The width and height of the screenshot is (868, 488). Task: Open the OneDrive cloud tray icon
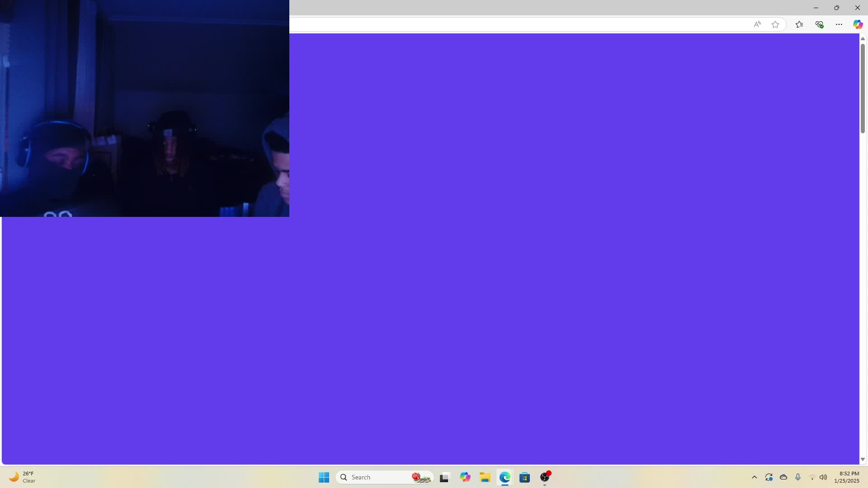tap(783, 477)
